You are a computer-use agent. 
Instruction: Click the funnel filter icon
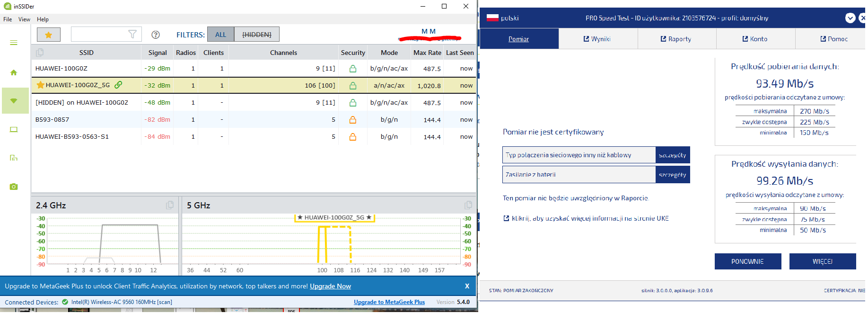tap(133, 34)
